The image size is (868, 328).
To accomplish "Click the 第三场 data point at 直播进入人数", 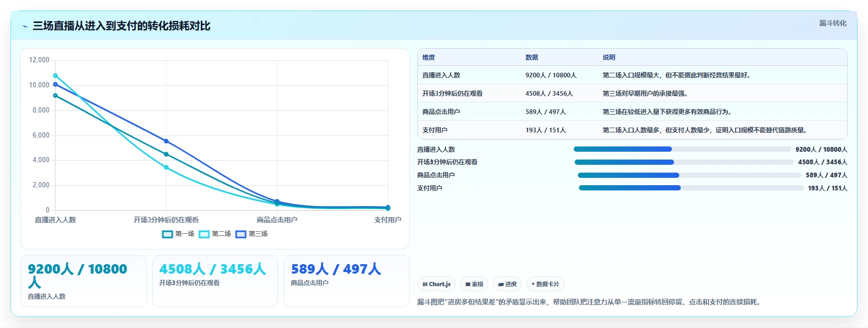I will pyautogui.click(x=55, y=84).
